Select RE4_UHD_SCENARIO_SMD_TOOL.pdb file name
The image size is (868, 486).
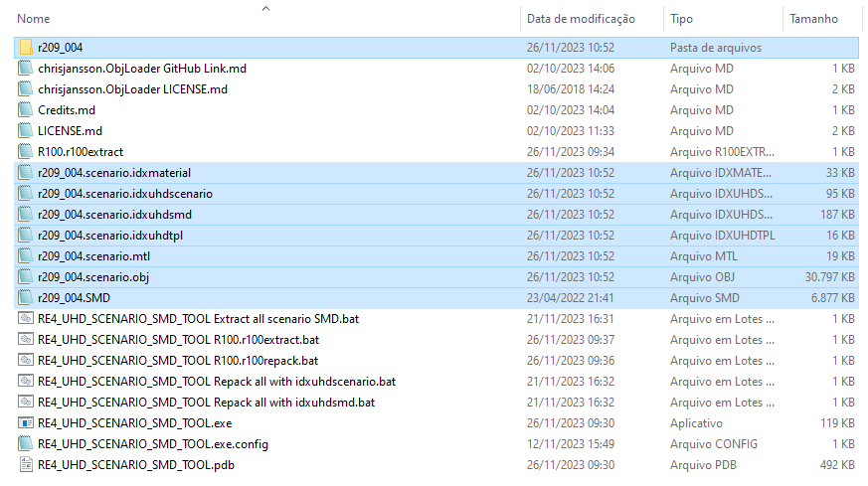[136, 465]
